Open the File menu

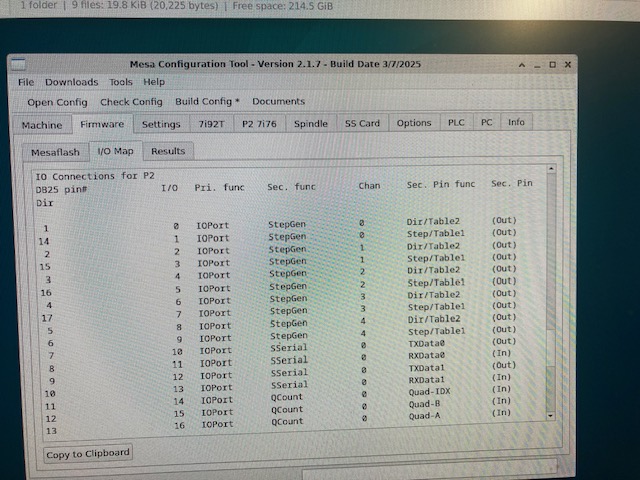[x=25, y=82]
